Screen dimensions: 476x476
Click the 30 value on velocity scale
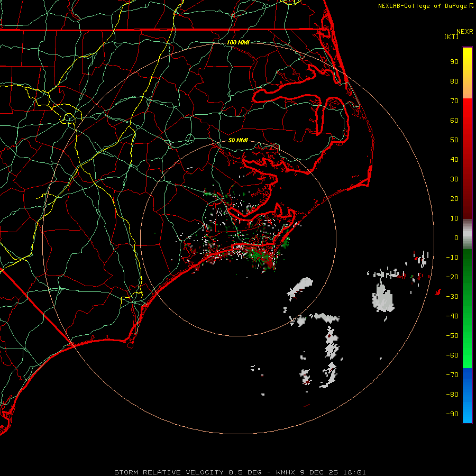pyautogui.click(x=454, y=179)
